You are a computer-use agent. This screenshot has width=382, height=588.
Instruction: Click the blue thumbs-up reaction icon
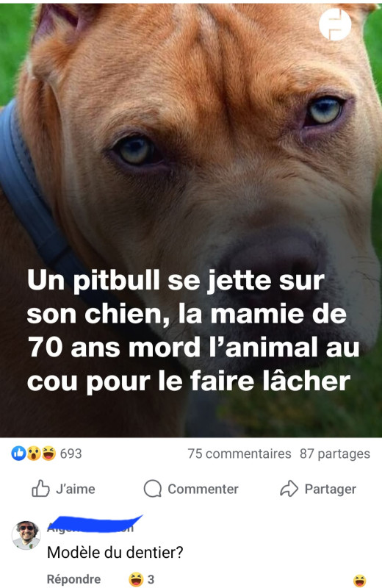click(x=18, y=453)
